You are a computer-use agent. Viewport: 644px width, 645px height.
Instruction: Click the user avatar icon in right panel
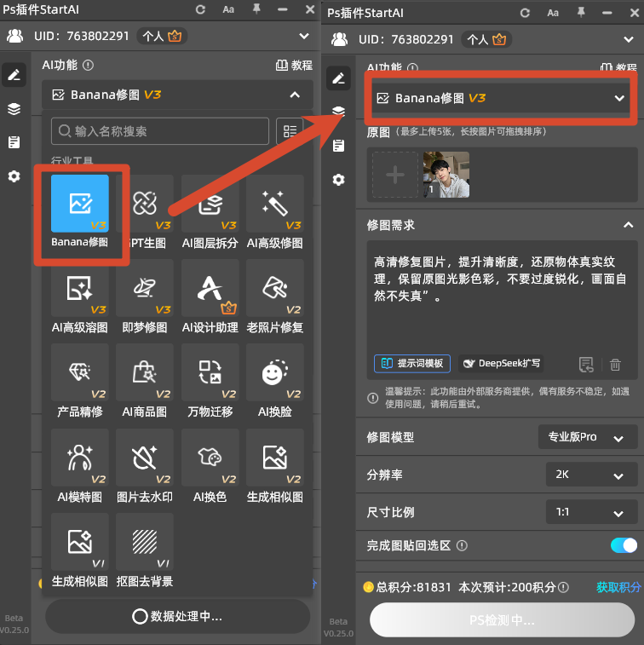pos(339,39)
